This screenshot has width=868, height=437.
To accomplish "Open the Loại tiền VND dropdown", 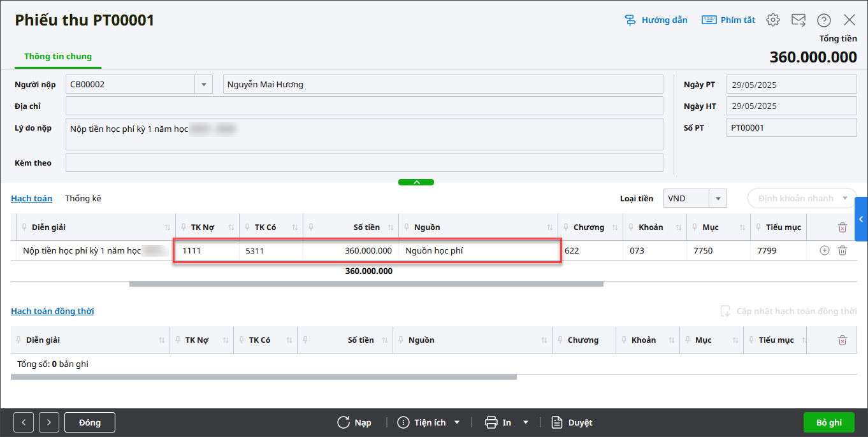I will click(718, 198).
